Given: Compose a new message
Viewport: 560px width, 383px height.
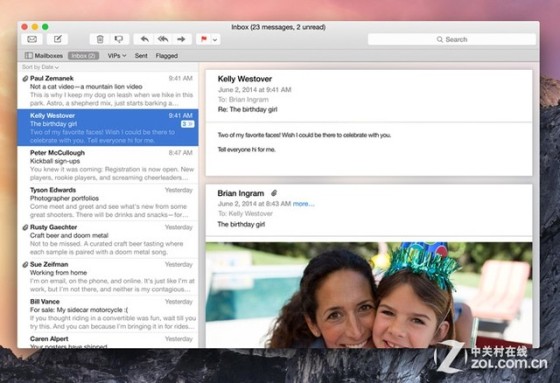Looking at the screenshot, I should pyautogui.click(x=58, y=39).
